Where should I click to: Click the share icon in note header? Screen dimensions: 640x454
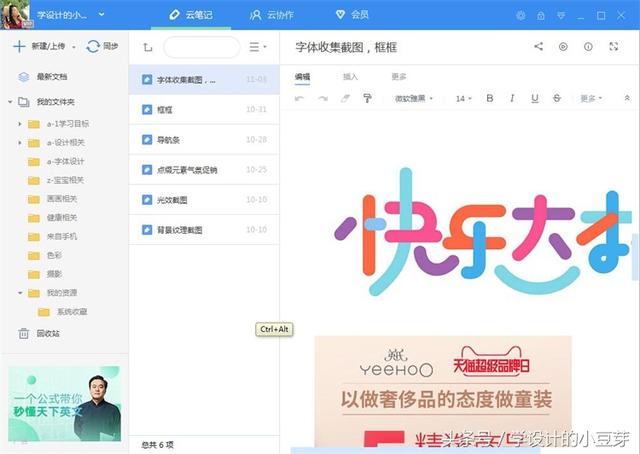pos(538,47)
